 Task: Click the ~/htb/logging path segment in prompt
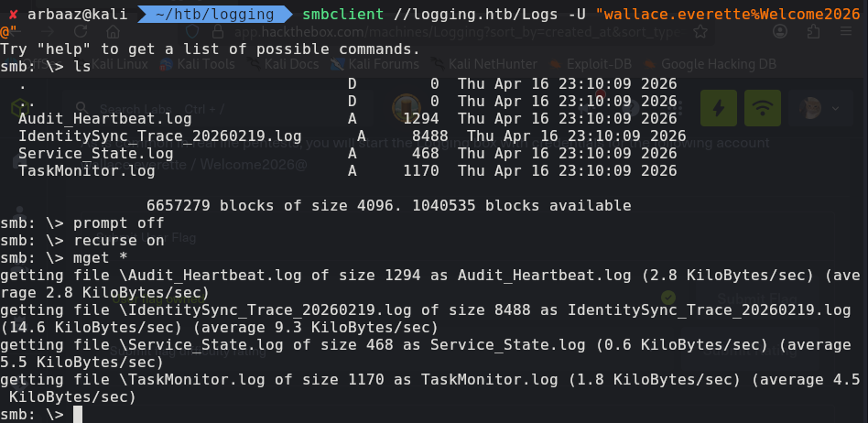[221, 14]
